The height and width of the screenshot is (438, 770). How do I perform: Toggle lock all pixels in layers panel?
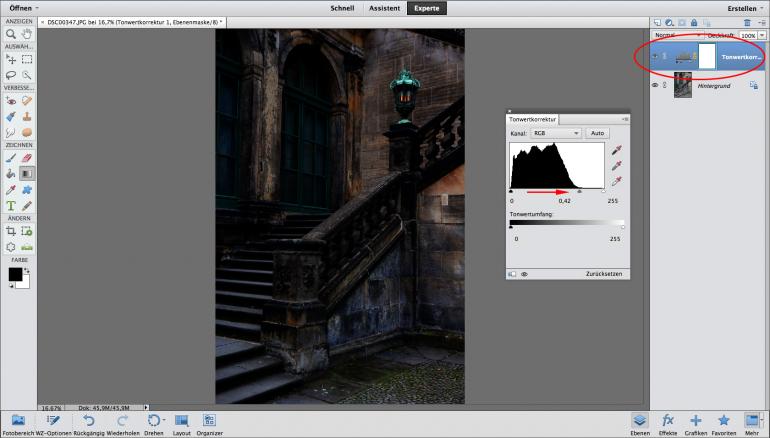click(x=694, y=23)
